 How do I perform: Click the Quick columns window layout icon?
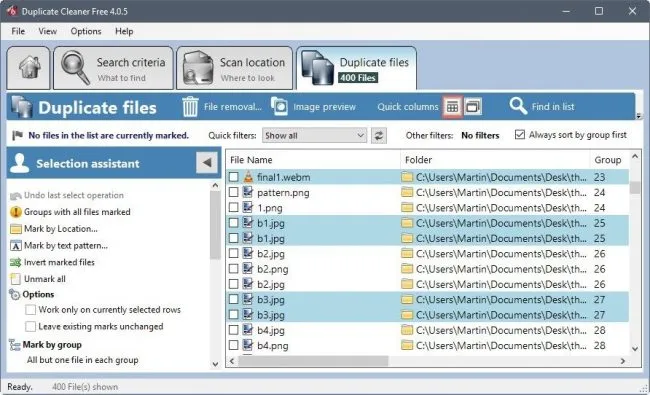pyautogui.click(x=473, y=107)
